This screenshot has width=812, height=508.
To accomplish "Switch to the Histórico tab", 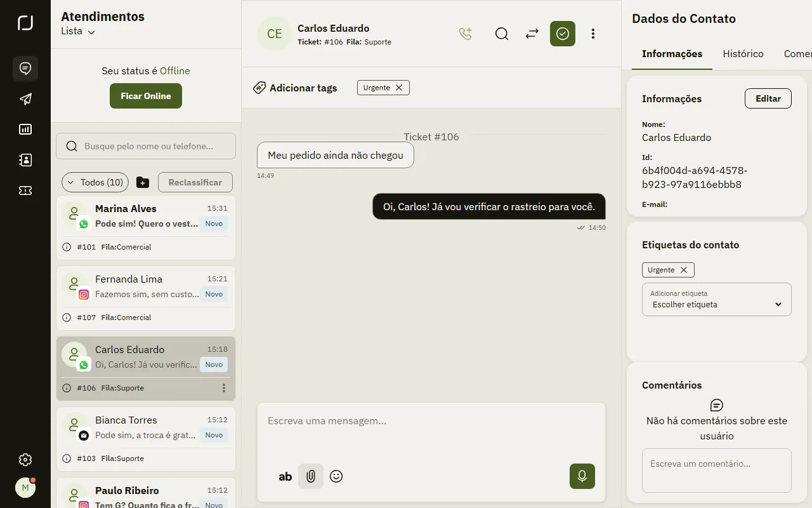I will tap(743, 54).
